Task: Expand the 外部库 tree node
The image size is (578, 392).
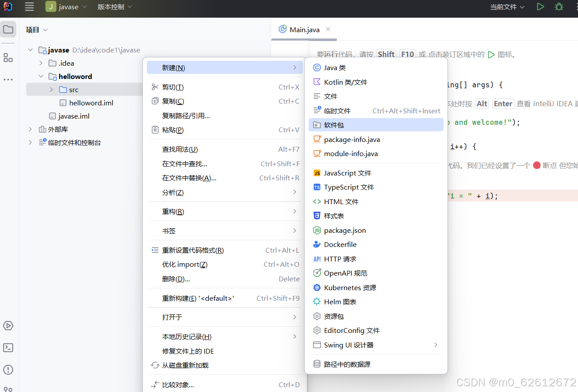Action: 30,129
